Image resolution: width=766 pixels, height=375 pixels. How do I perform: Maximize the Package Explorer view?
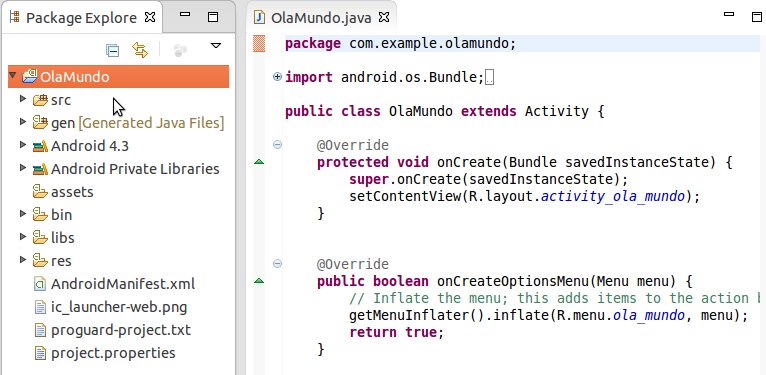[x=213, y=17]
